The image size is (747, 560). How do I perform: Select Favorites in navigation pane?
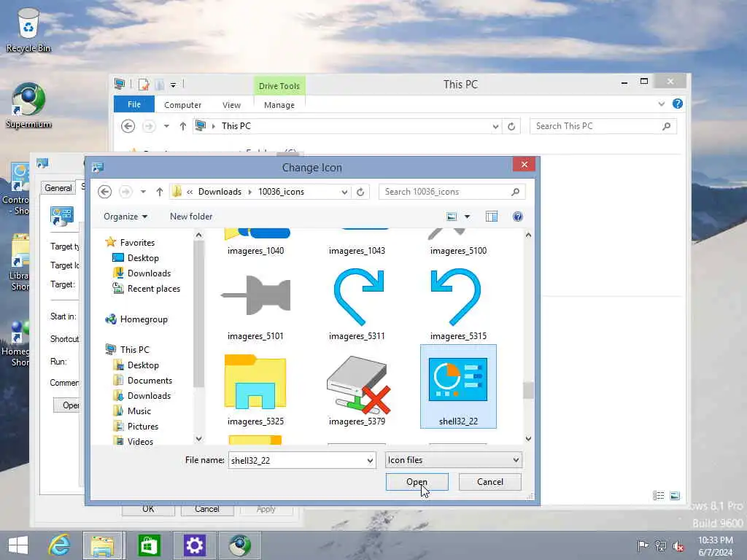point(137,242)
